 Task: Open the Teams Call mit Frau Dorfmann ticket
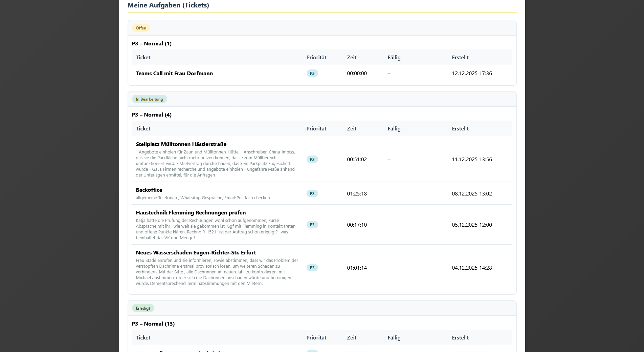pyautogui.click(x=174, y=74)
